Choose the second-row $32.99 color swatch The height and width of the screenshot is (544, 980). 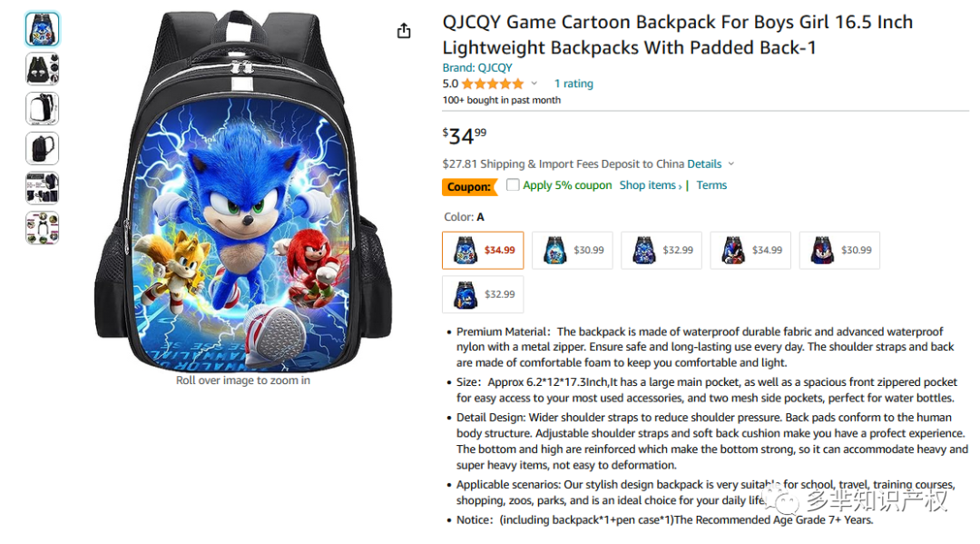point(483,294)
